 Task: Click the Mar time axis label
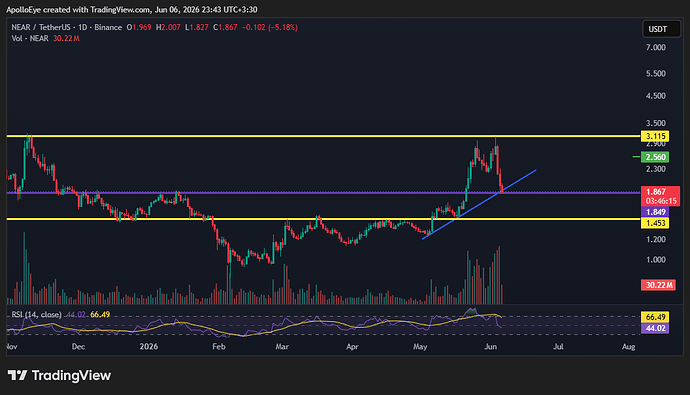282,347
